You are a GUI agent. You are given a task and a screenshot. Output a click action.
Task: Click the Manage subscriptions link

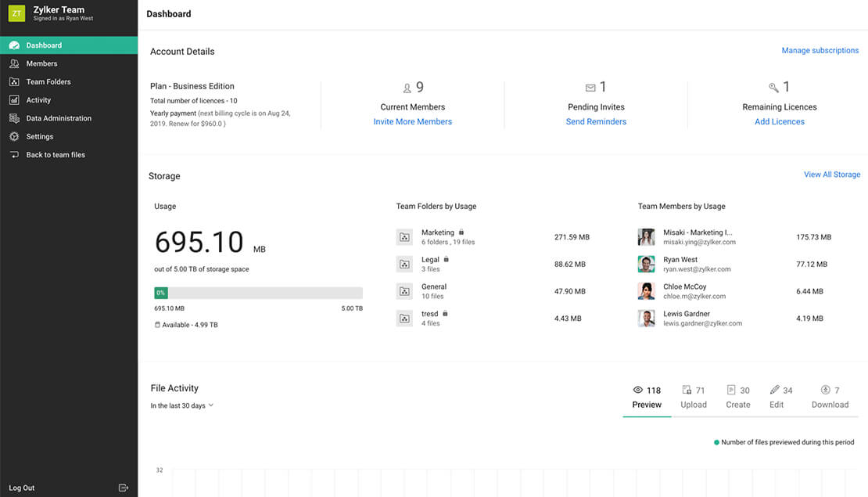pos(820,50)
